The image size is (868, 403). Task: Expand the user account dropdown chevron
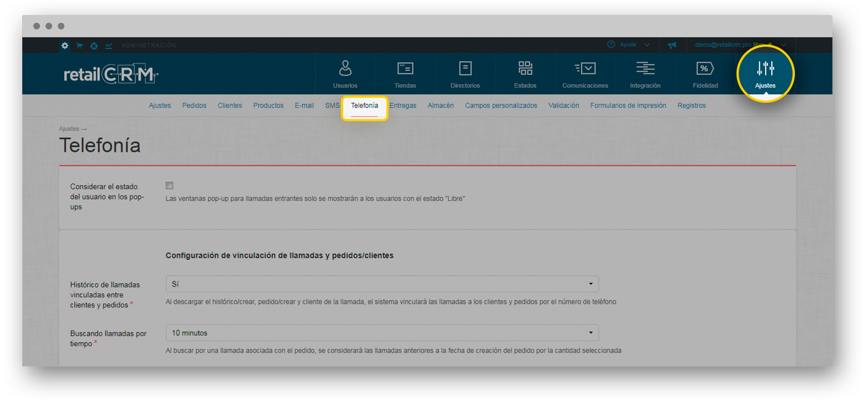click(x=783, y=45)
